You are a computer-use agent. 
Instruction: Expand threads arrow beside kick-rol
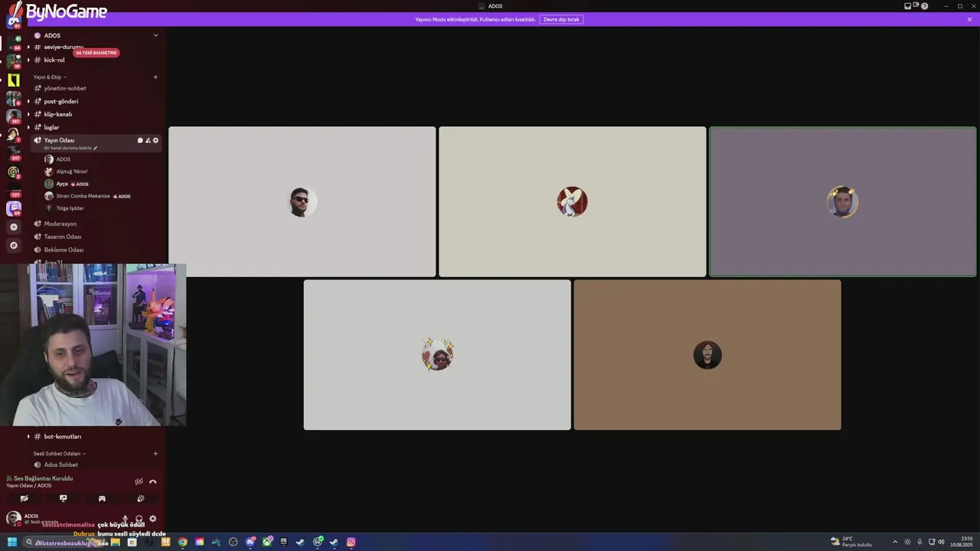(28, 60)
